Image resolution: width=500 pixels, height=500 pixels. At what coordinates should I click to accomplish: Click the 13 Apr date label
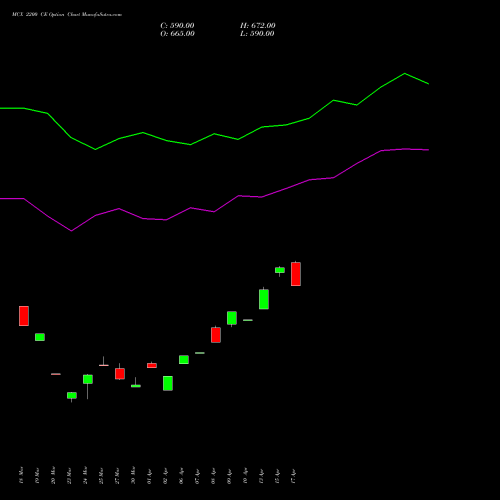[261, 476]
